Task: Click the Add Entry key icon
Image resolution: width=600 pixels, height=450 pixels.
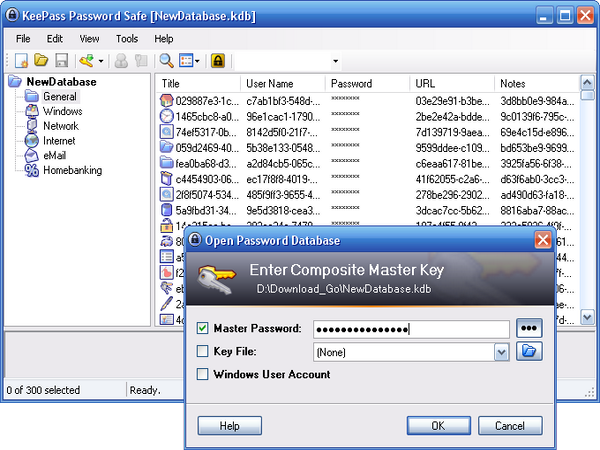Action: pyautogui.click(x=87, y=61)
